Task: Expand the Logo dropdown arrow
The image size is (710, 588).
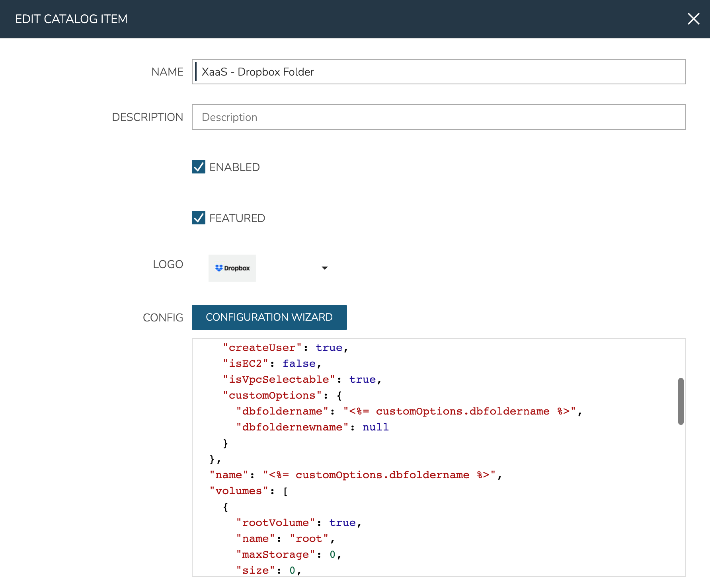Action: (x=324, y=268)
